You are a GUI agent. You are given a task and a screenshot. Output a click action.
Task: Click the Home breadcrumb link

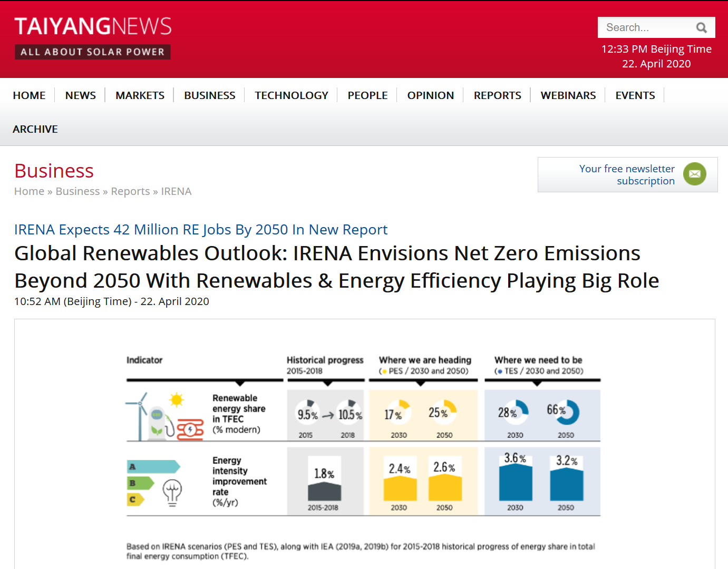coord(29,191)
